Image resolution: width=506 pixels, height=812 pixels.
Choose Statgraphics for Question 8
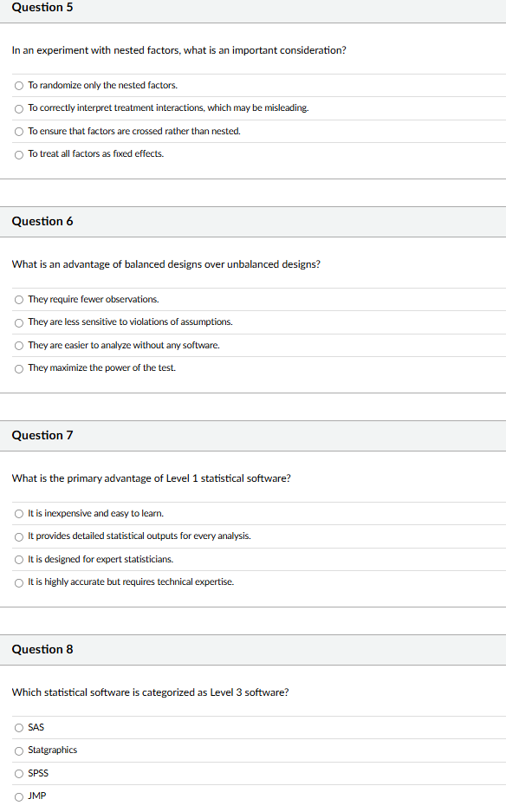(x=18, y=750)
